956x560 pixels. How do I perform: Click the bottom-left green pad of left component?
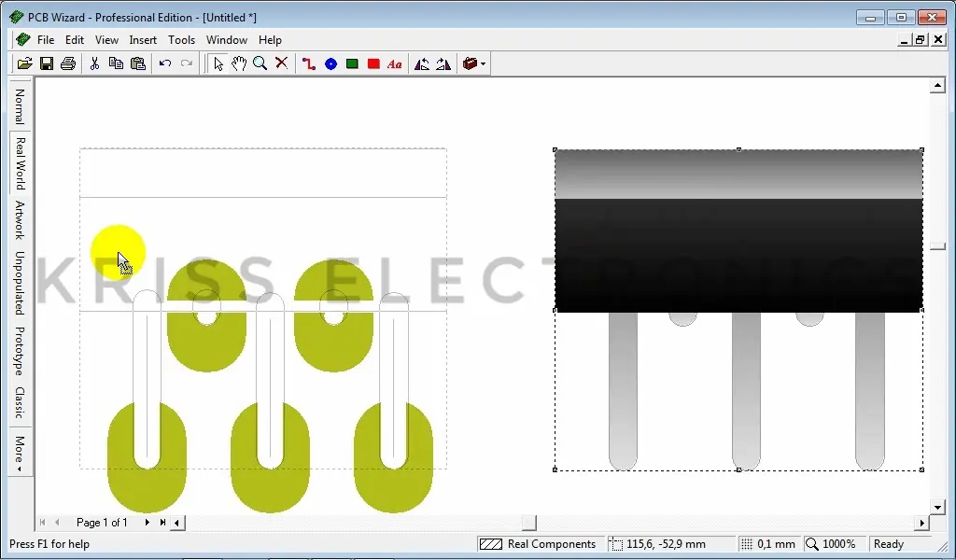(x=147, y=456)
